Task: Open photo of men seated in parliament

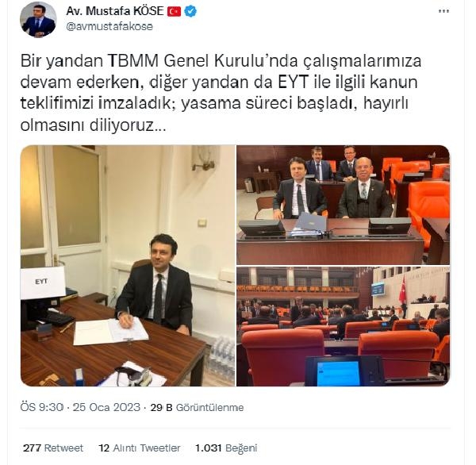Action: click(343, 205)
